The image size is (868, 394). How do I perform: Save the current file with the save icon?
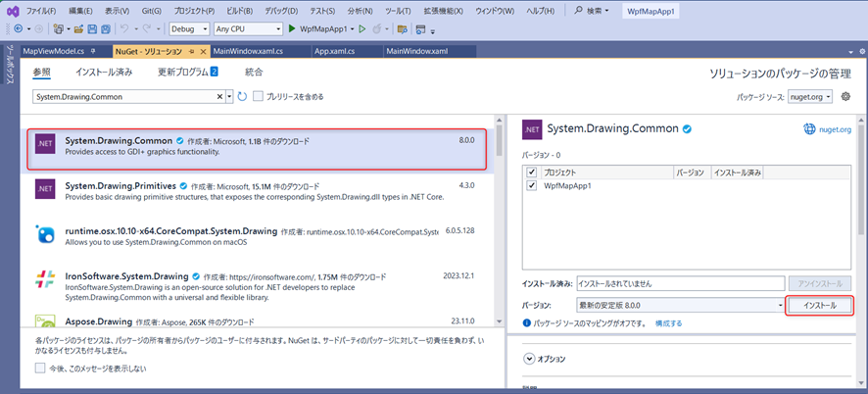[x=92, y=28]
